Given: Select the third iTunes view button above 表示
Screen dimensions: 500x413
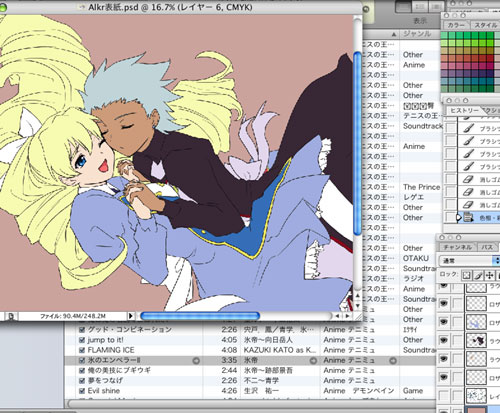Looking at the screenshot, I should tap(437, 6).
